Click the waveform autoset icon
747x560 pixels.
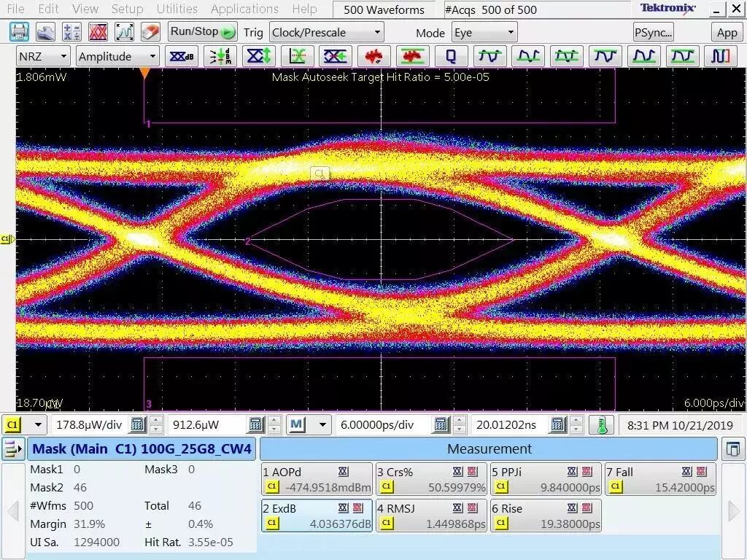(x=124, y=32)
